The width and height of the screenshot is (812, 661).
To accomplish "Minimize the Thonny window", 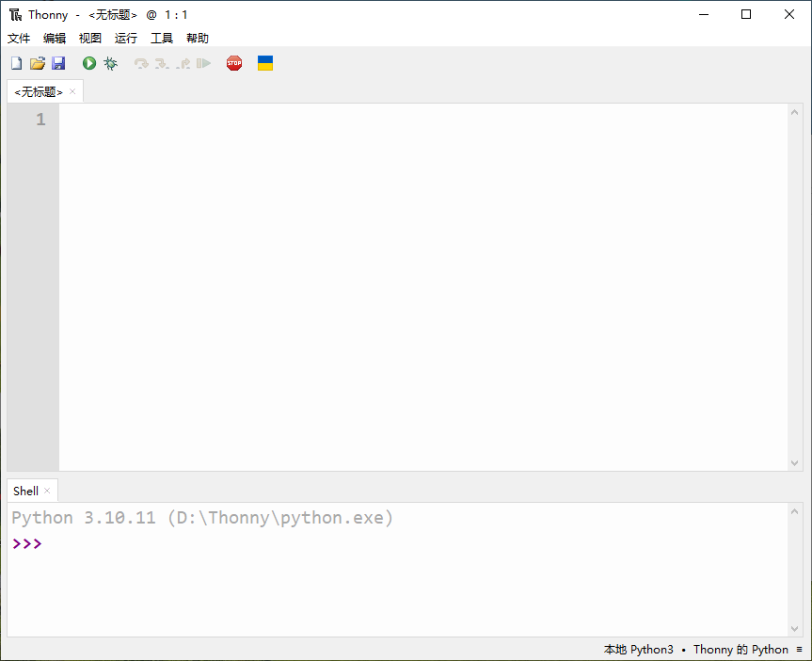I will pos(703,14).
